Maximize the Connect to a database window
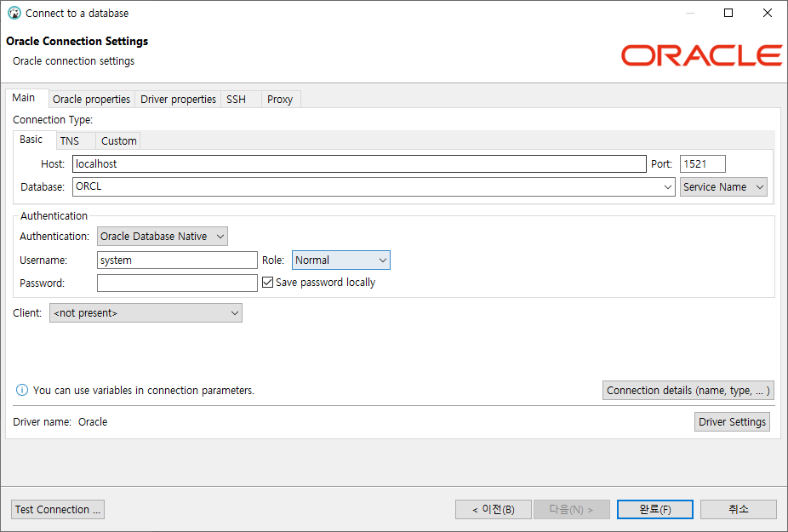Screen dimensions: 788x532 [728, 13]
